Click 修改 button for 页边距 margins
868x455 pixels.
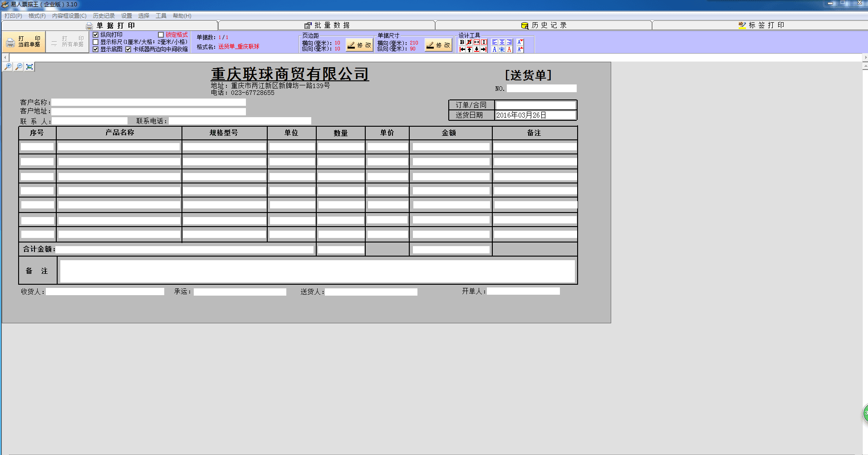(x=359, y=45)
